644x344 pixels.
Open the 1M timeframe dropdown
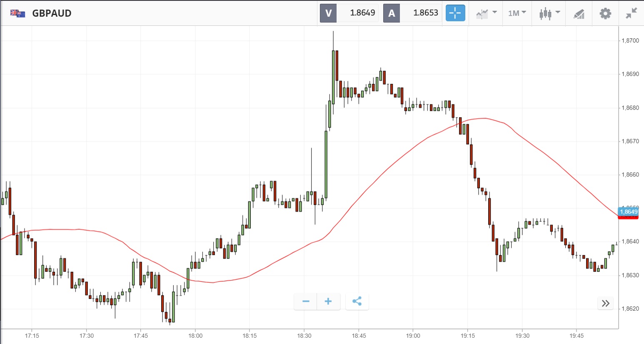click(x=517, y=13)
